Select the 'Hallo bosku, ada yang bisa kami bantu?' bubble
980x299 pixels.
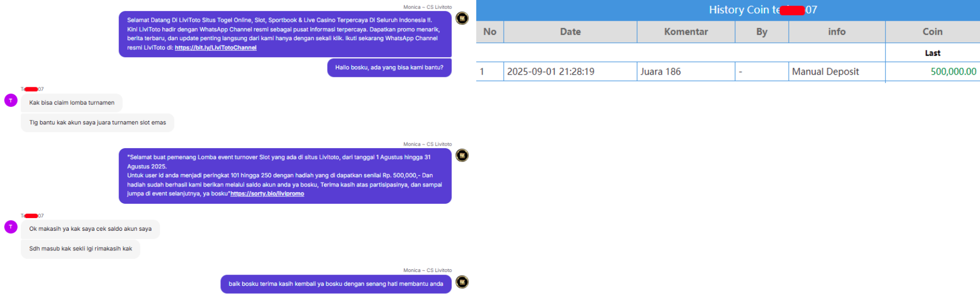pyautogui.click(x=390, y=68)
